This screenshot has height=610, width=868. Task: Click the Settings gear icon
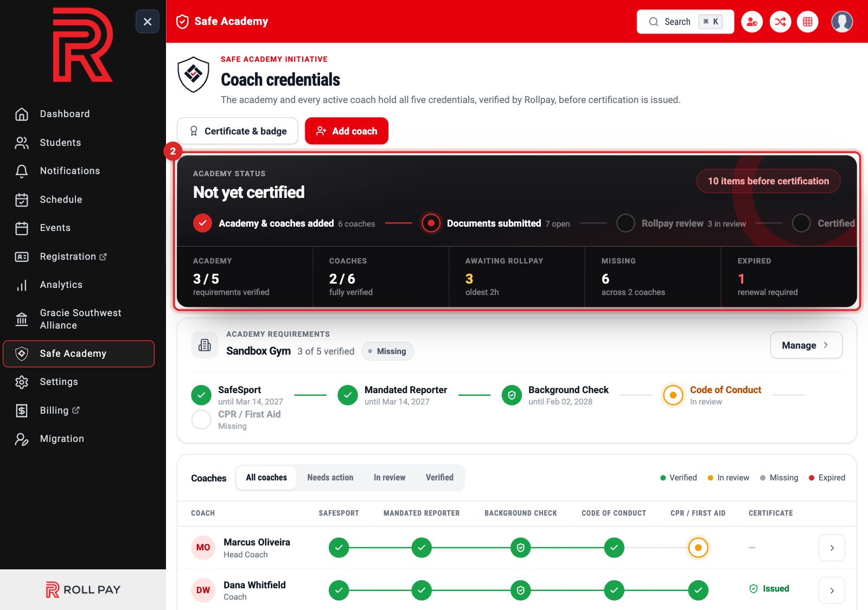[22, 382]
